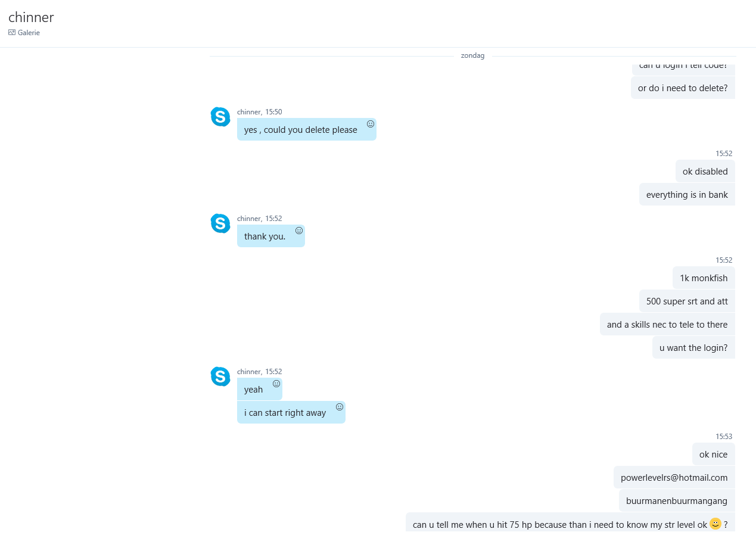Select the 'everything is in bank' bubble
This screenshot has height=557, width=756.
(x=687, y=194)
